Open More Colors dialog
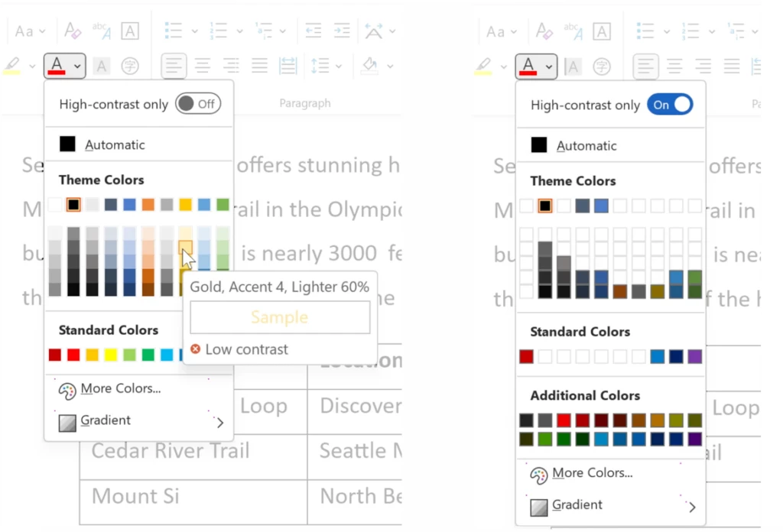 pyautogui.click(x=119, y=388)
